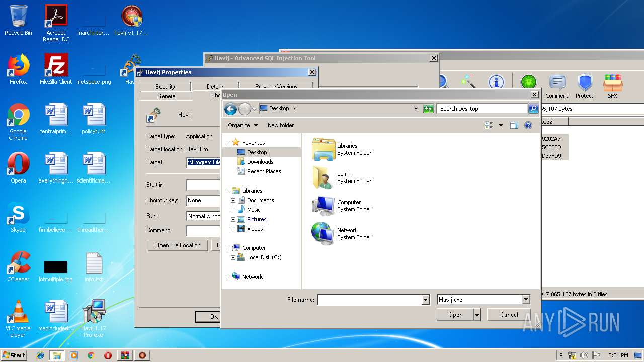Select the Computer system folder icon
Image resolution: width=644 pixels, height=362 pixels.
tap(323, 206)
